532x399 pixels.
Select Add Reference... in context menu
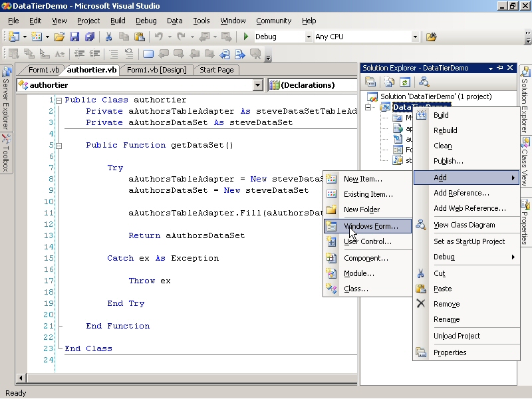(467, 193)
